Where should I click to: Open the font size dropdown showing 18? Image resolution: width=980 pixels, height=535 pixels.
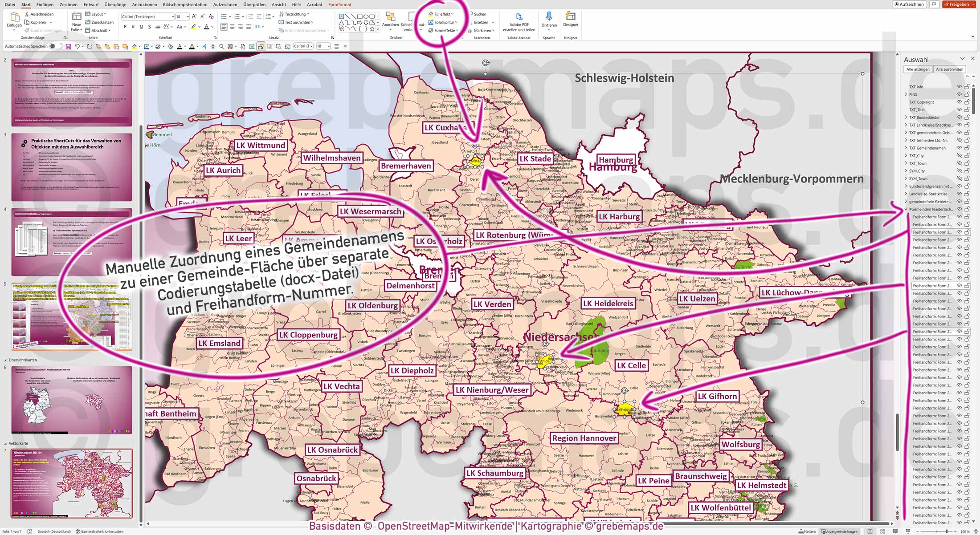[188, 16]
